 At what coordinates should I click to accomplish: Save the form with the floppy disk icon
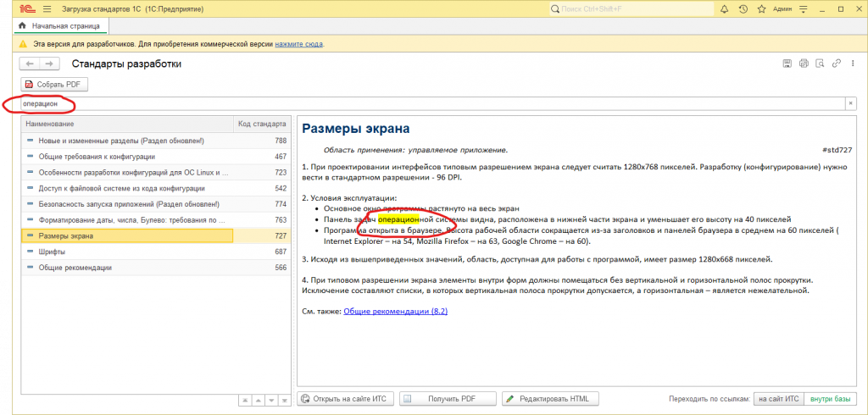click(x=787, y=63)
